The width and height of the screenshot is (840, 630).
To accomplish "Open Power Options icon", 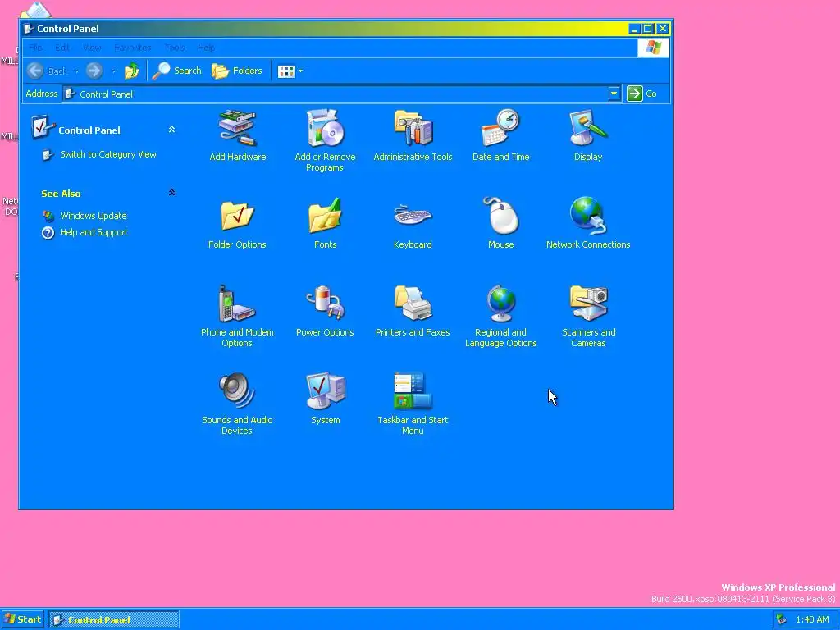I will pyautogui.click(x=325, y=311).
